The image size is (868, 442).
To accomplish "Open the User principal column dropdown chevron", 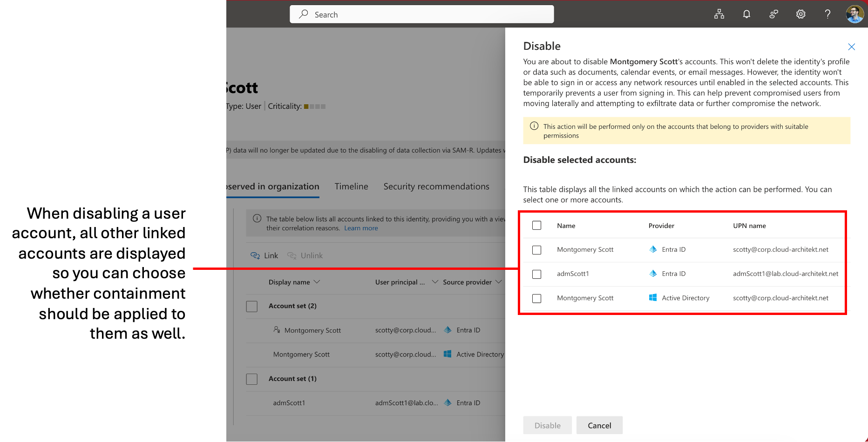I will tap(435, 282).
